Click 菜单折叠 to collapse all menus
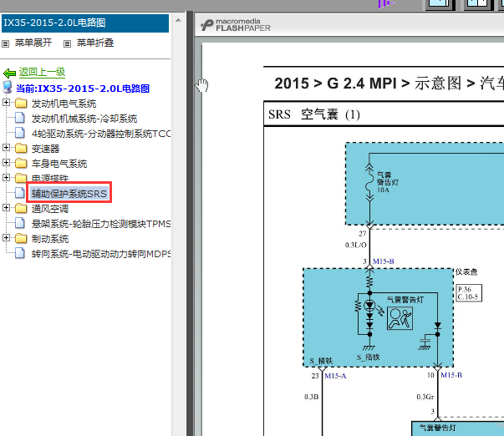 point(95,43)
